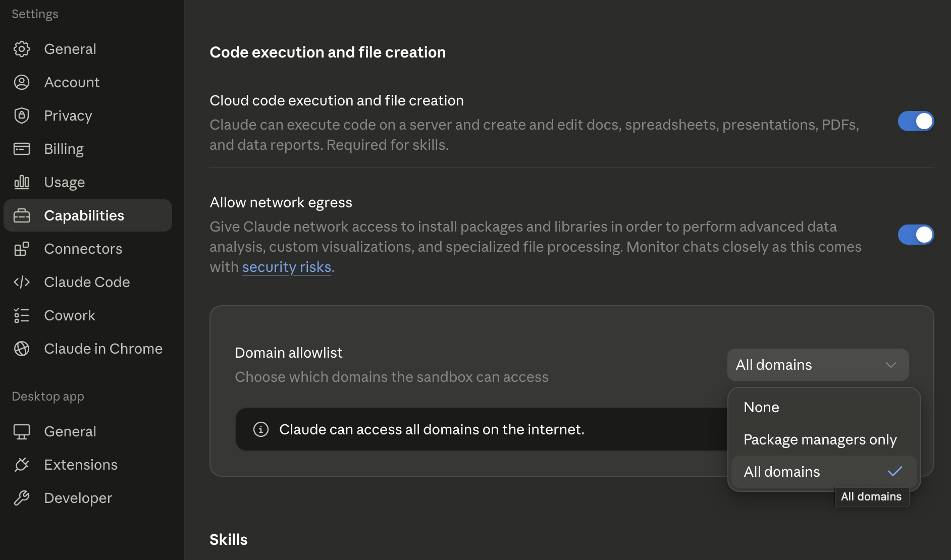
Task: Click the Developer wrench icon
Action: pos(22,498)
